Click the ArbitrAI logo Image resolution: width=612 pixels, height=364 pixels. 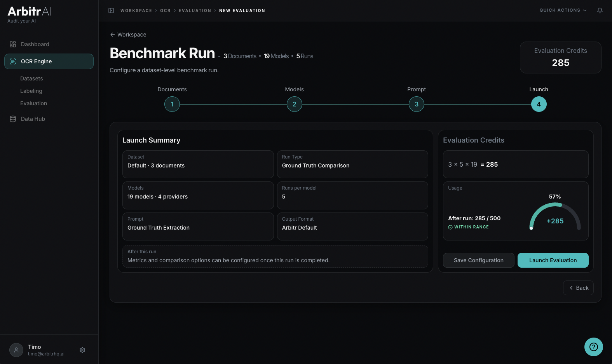coord(30,12)
